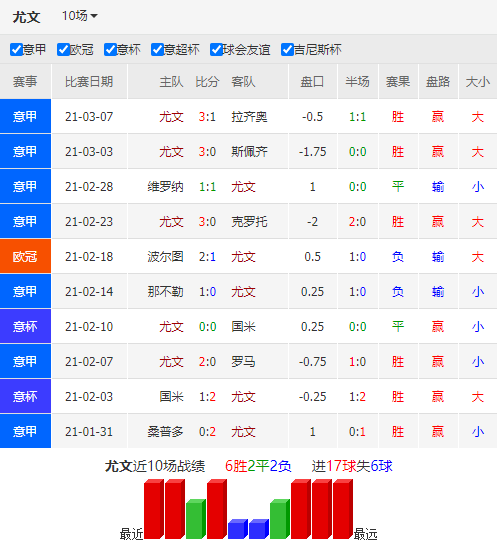Click the first blue loss bar
The height and width of the screenshot is (544, 497).
[238, 529]
